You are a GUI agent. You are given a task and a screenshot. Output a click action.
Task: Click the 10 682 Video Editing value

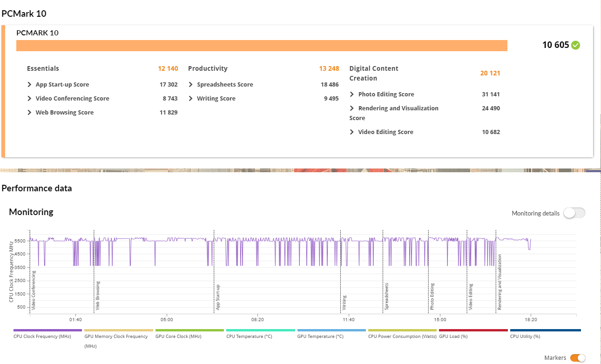491,132
